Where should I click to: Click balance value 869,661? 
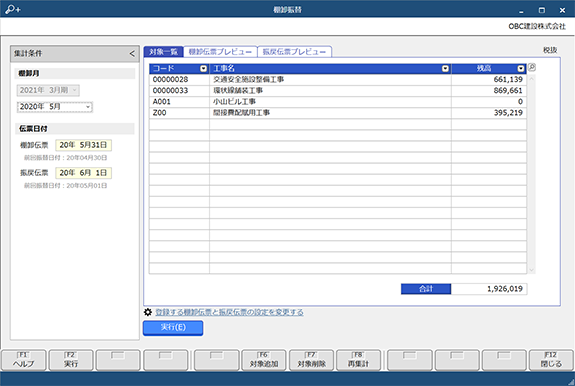(508, 91)
